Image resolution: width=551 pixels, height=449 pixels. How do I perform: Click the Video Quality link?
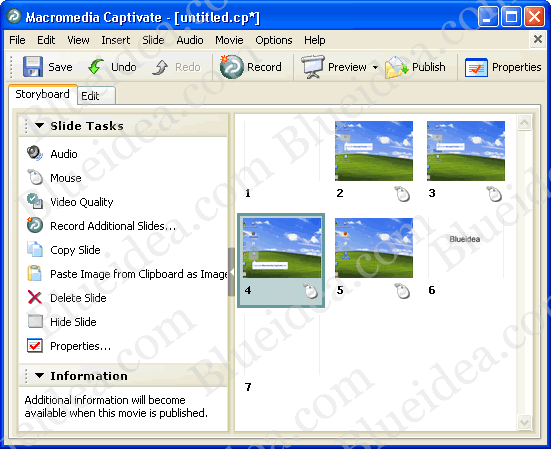(x=82, y=202)
